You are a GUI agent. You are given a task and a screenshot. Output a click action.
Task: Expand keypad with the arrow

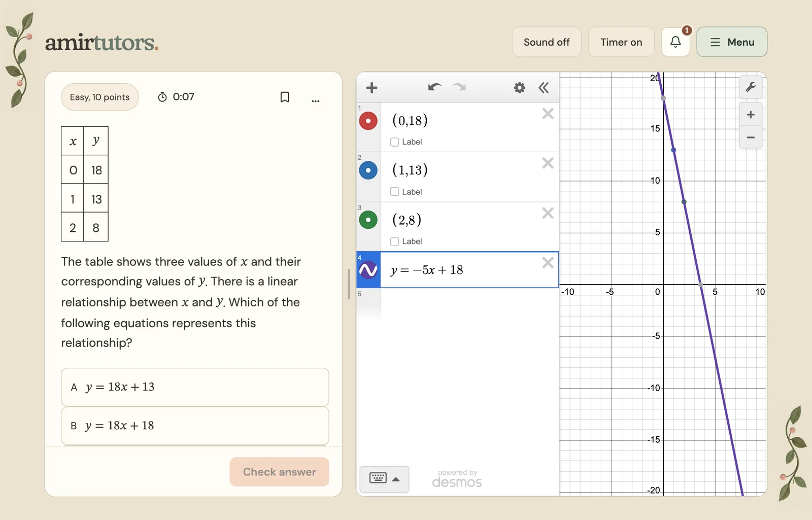pyautogui.click(x=396, y=479)
